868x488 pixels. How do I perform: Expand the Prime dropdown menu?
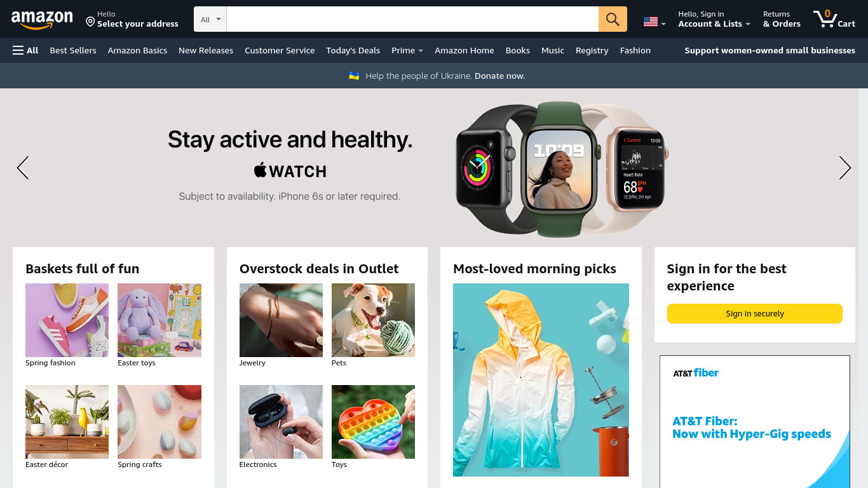click(407, 50)
